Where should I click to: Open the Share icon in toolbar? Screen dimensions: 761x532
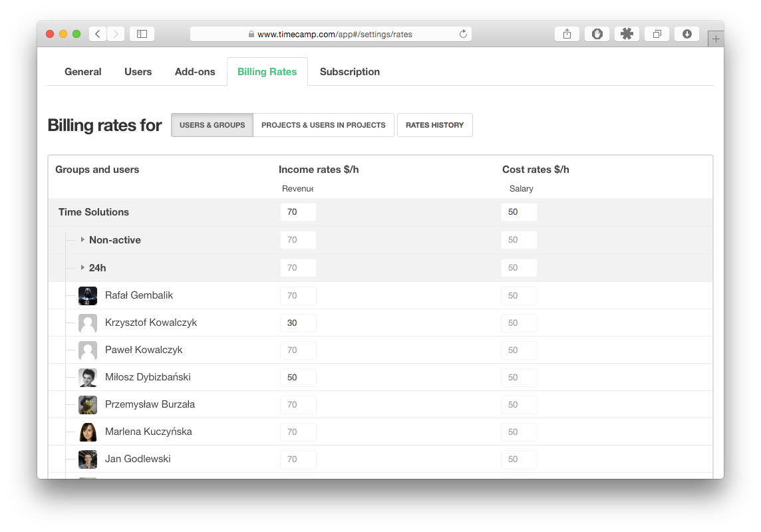coord(567,34)
